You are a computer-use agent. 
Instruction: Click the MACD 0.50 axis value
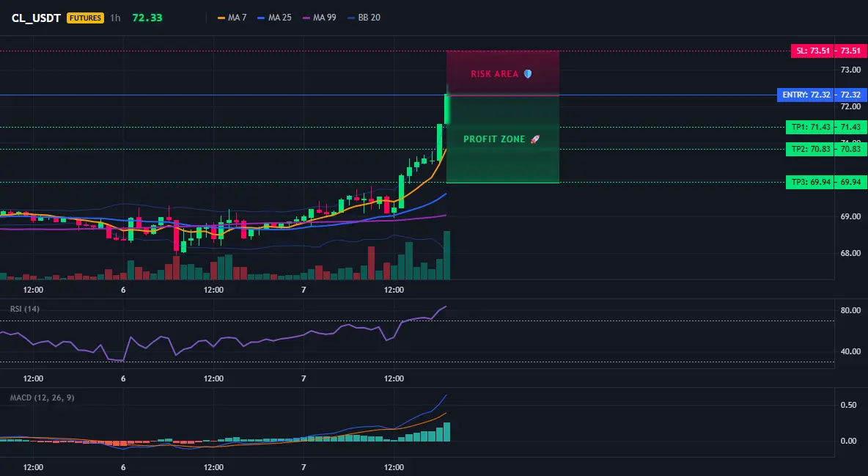[849, 405]
